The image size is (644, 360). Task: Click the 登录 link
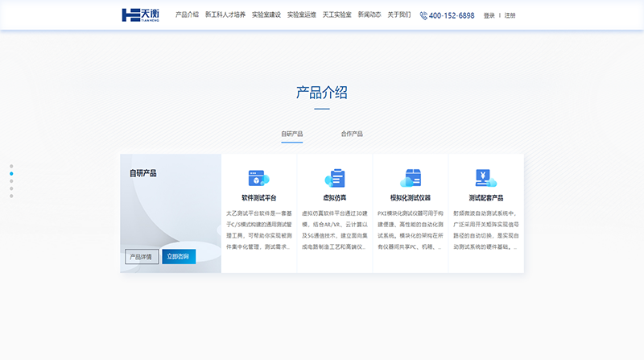[x=489, y=15]
